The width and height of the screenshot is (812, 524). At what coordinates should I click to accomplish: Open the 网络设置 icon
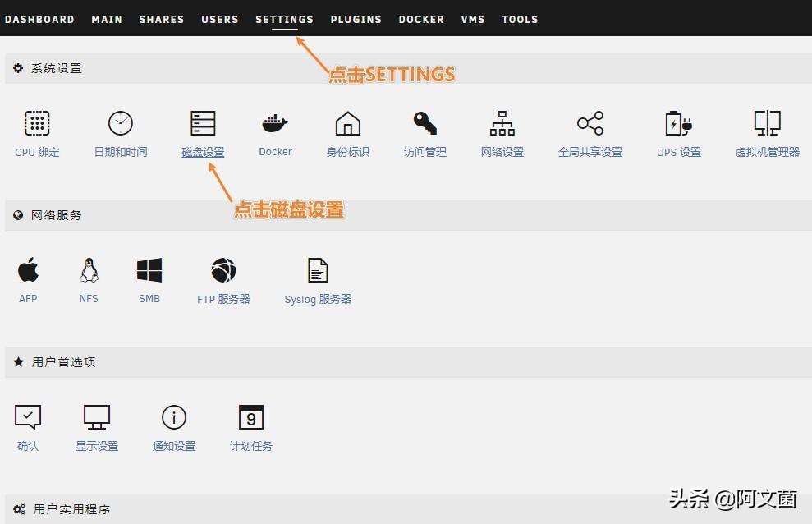(x=502, y=123)
